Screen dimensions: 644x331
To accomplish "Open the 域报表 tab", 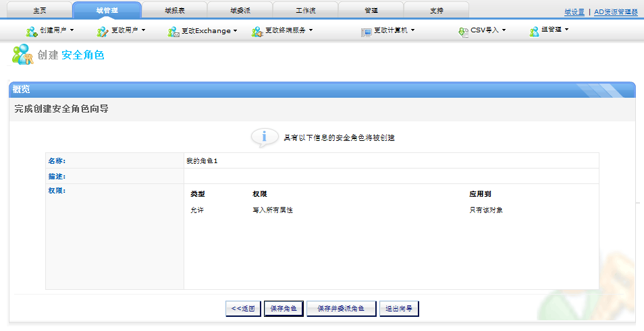I will 174,10.
